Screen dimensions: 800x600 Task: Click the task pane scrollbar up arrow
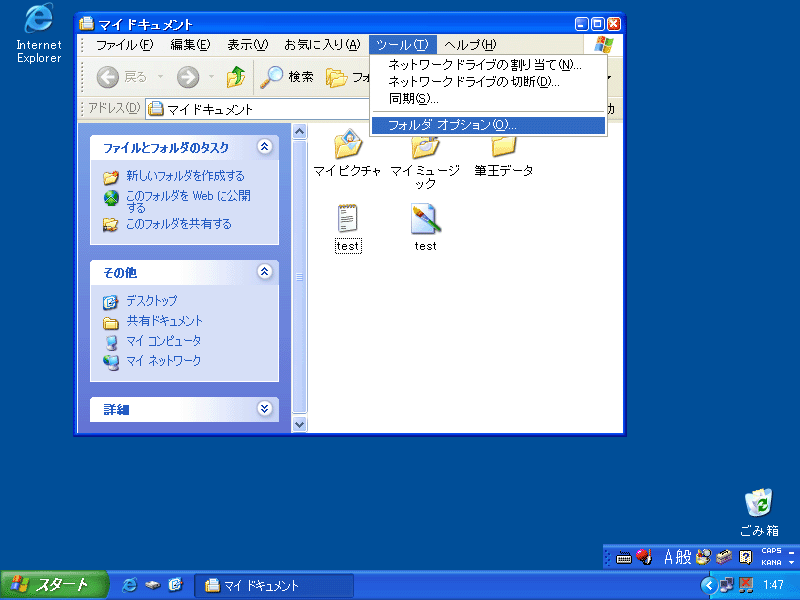coord(299,132)
